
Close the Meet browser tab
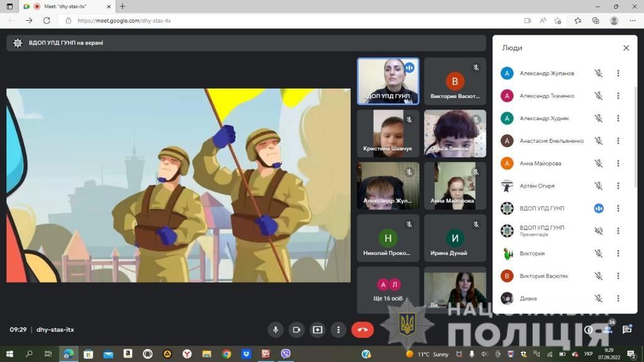pos(109,6)
